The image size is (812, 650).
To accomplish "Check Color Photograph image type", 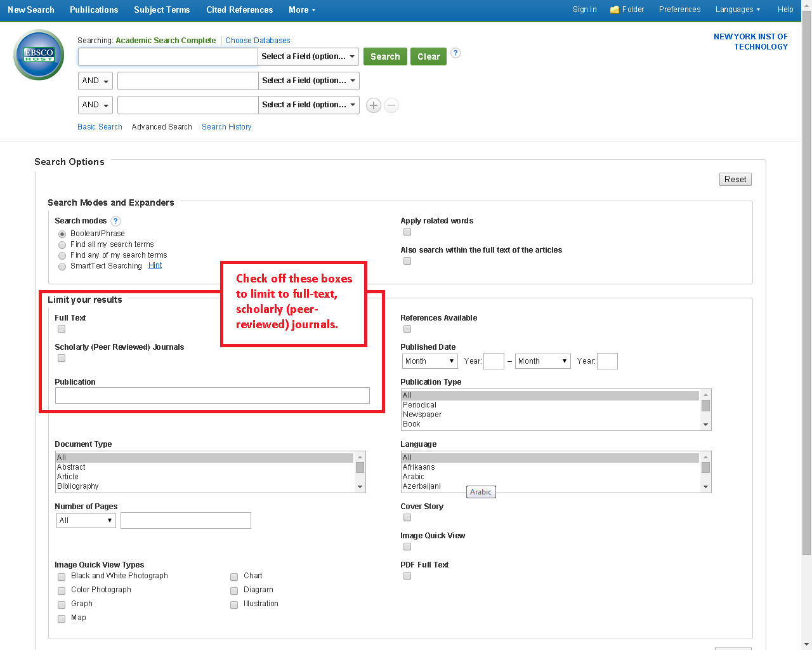I will pos(62,591).
